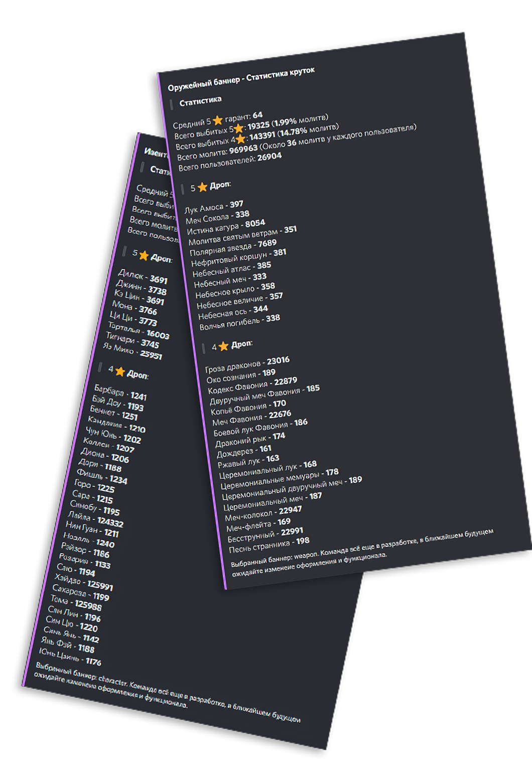Click star in character banner's '4 Дроп' heading

120,371
